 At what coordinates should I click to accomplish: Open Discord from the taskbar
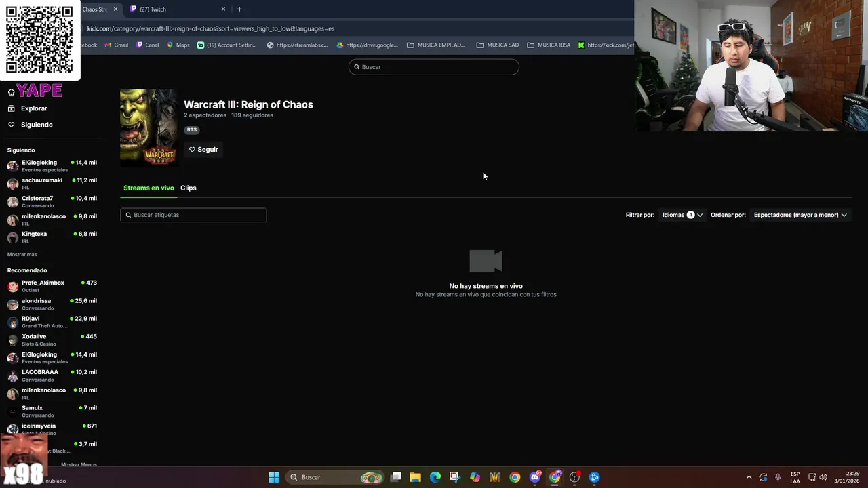pyautogui.click(x=535, y=477)
